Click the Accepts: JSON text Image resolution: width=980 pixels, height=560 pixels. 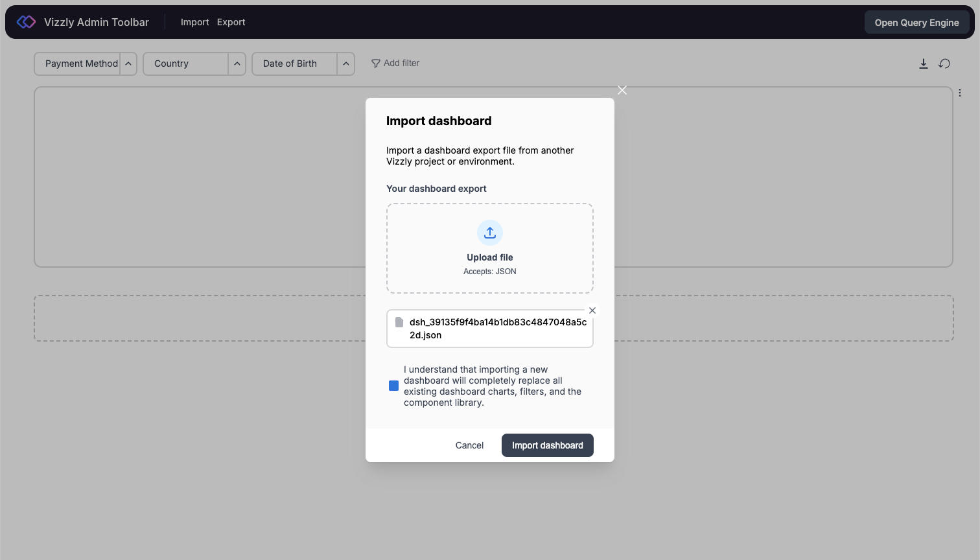coord(490,272)
